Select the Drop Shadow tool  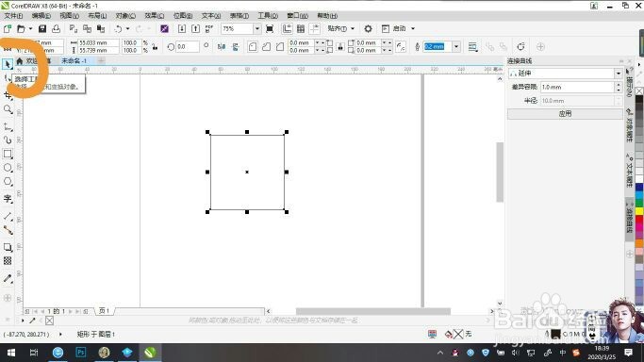click(x=8, y=247)
